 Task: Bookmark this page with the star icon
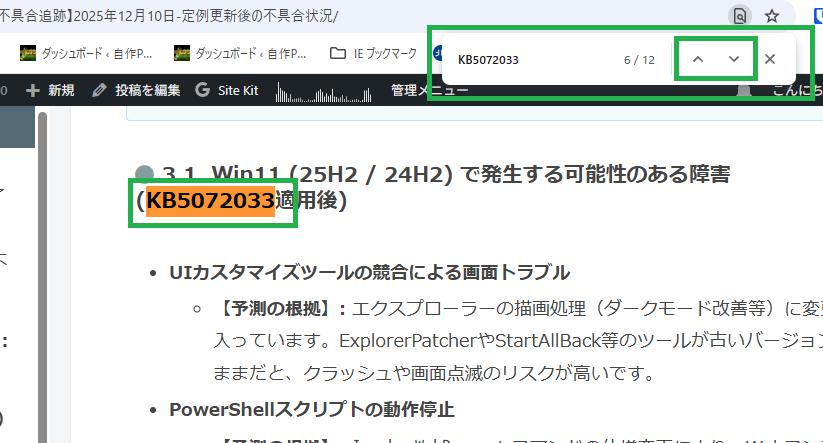tap(772, 16)
